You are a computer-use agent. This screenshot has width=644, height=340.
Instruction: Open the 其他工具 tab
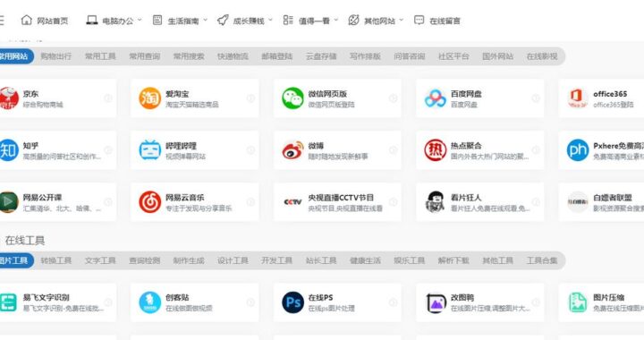[x=498, y=260]
